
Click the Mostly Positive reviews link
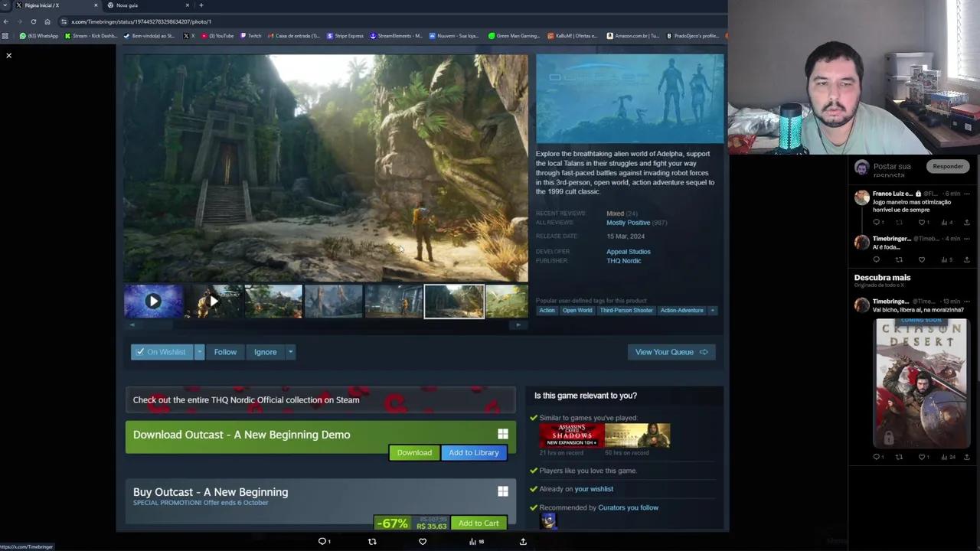click(628, 223)
